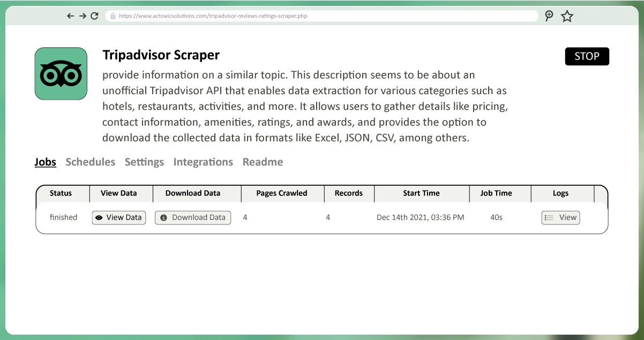The height and width of the screenshot is (340, 644).
Task: Click the browser forward arrow
Action: pyautogui.click(x=83, y=16)
